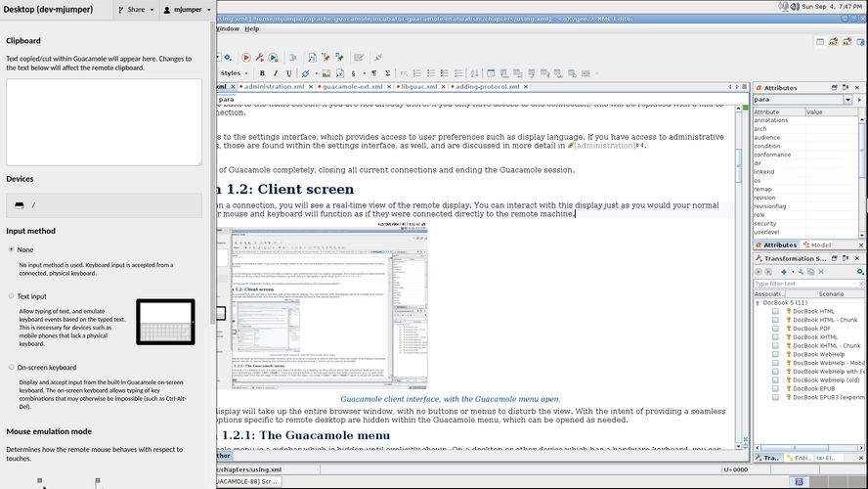Image resolution: width=868 pixels, height=489 pixels.
Task: Click the XInclude insert icon next to the image icon
Action: point(340,73)
